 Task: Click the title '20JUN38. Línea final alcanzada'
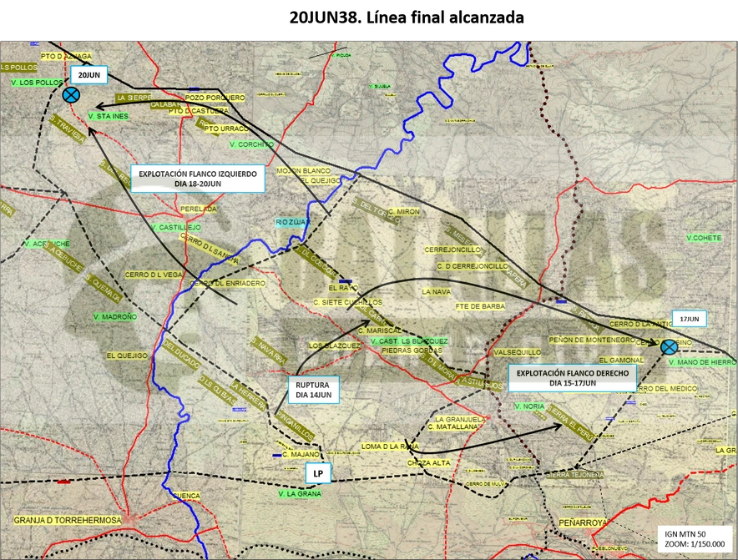(407, 18)
